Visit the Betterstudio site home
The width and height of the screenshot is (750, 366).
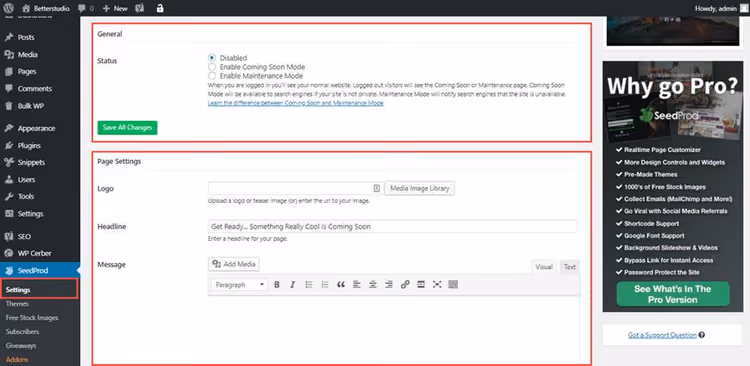coord(47,8)
